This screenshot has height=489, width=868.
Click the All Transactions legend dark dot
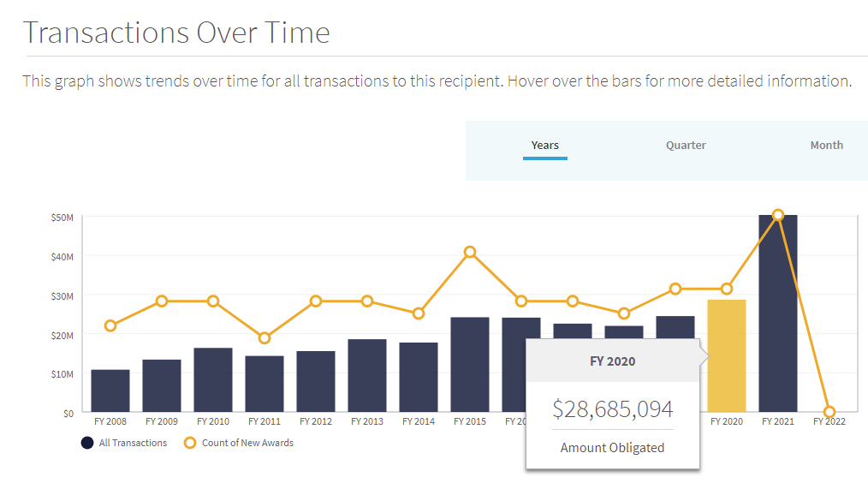pos(87,443)
